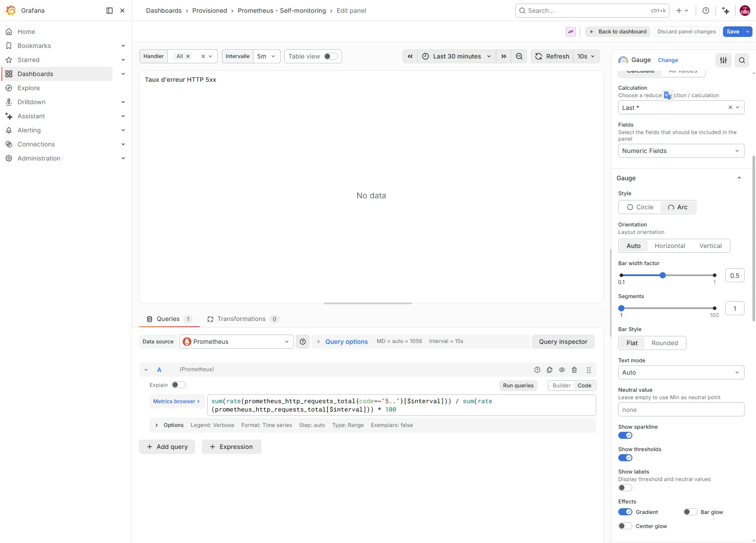
Task: Hide query A response eye icon
Action: click(562, 370)
